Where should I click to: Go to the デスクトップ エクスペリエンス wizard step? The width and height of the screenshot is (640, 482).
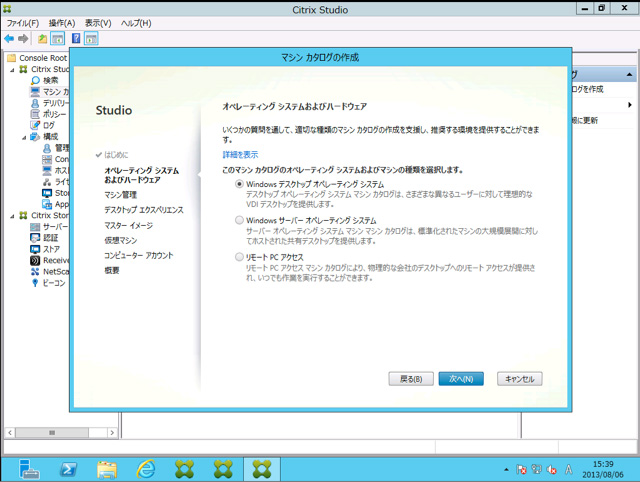144,210
